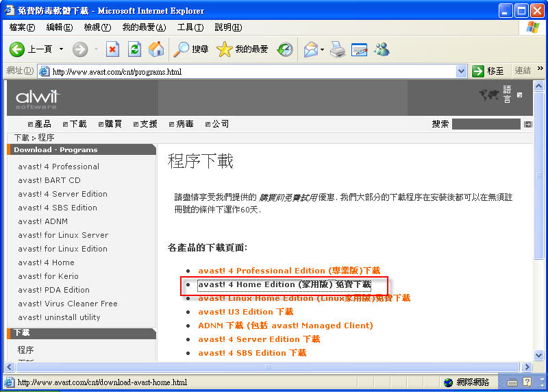This screenshot has height=392, width=548.
Task: Open the 產品 navigation menu
Action: [40, 124]
